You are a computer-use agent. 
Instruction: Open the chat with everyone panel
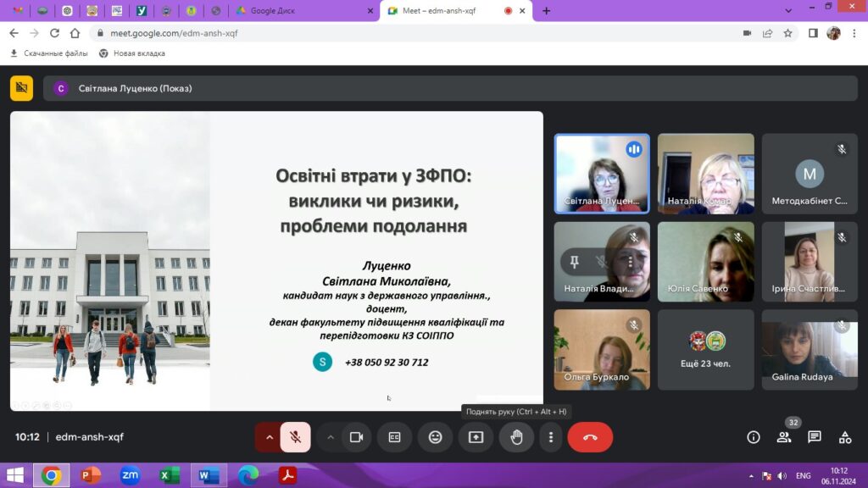(814, 437)
